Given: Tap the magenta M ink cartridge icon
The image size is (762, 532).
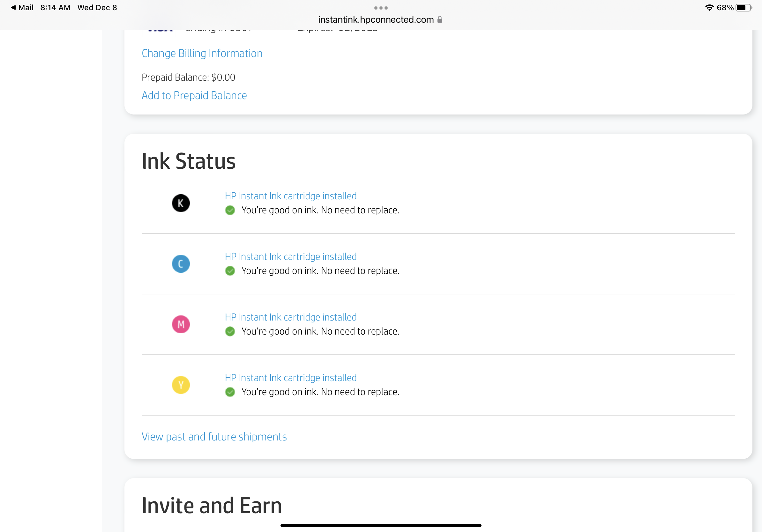Looking at the screenshot, I should 181,324.
